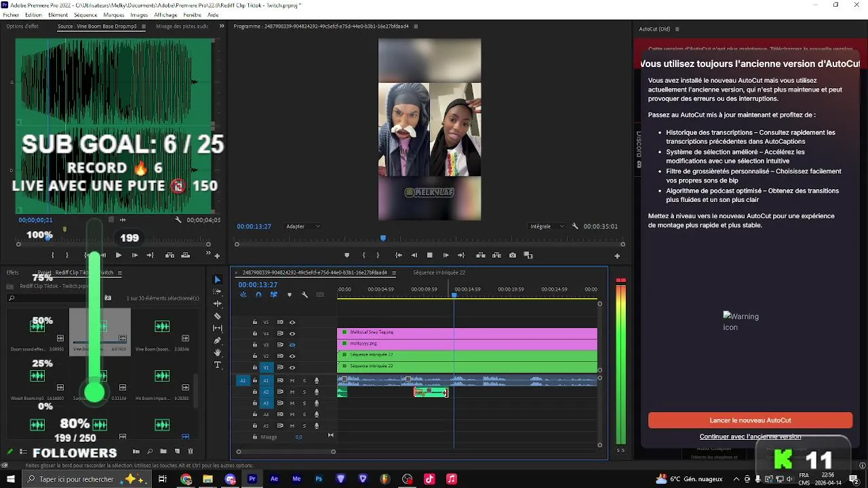The image size is (868, 488).
Task: Open the Intégrale playback resolution dropdown
Action: (547, 226)
